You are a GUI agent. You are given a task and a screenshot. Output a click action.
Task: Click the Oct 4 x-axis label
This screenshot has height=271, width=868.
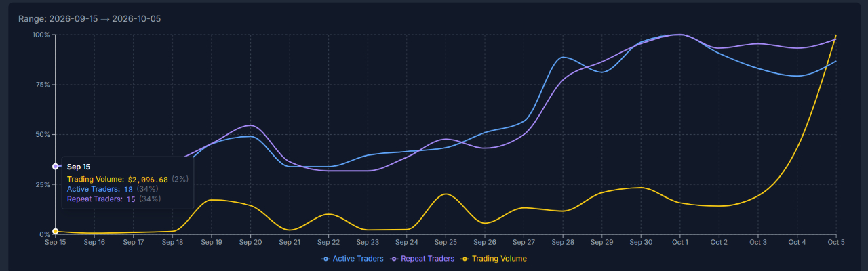797,241
